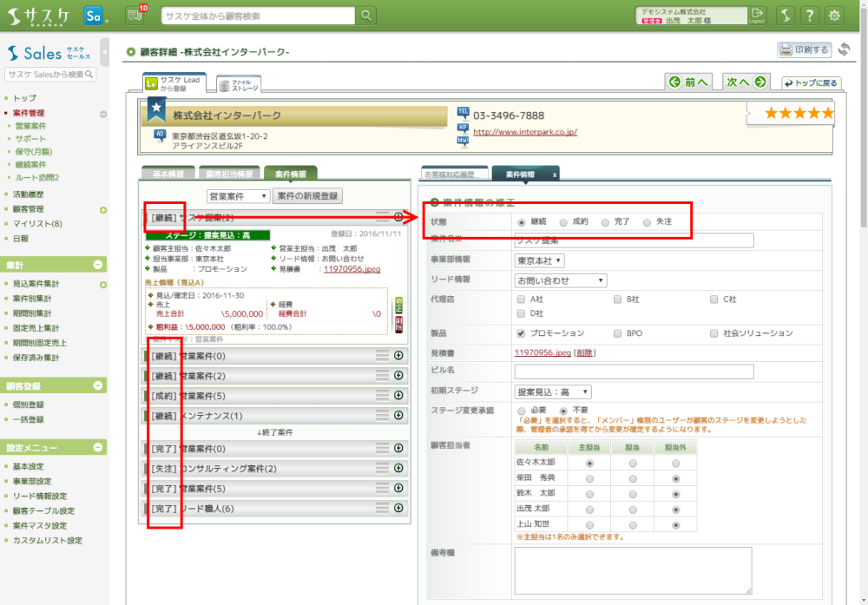Open the help question mark icon
Viewport: 868px width, 605px height.
[809, 16]
